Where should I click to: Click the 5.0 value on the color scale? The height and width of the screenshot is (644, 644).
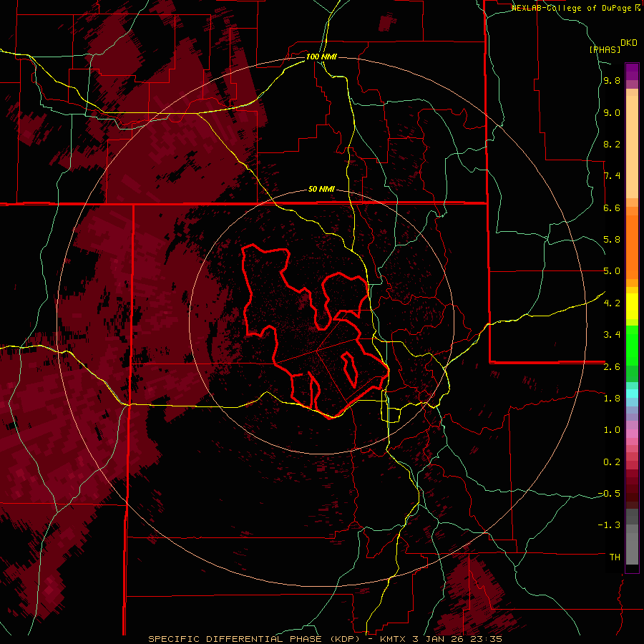pyautogui.click(x=612, y=271)
